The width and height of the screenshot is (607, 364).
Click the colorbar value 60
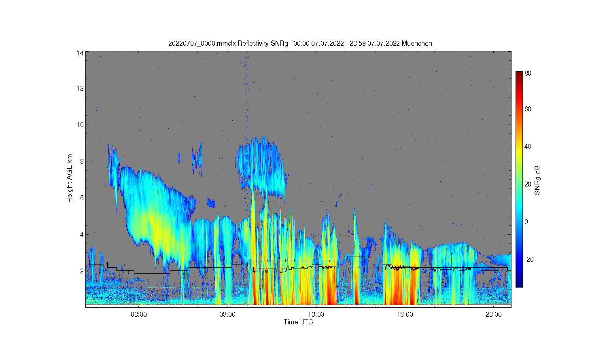click(528, 109)
